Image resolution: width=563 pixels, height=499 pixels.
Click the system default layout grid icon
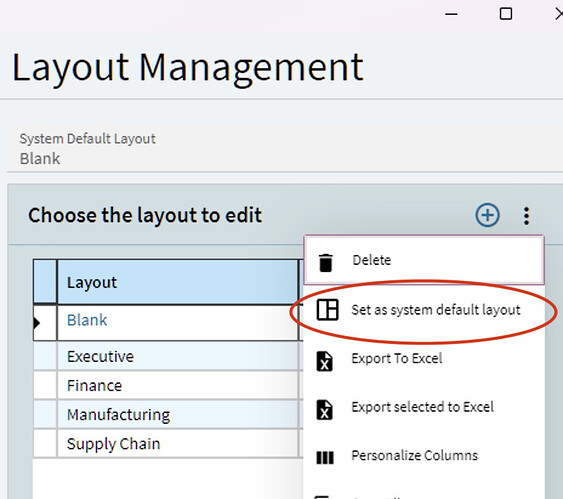click(x=327, y=309)
